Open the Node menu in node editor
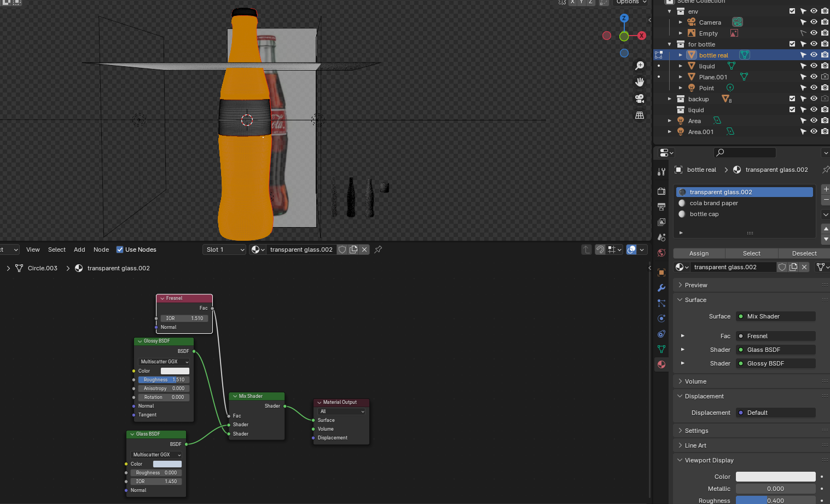This screenshot has width=830, height=504. (101, 250)
